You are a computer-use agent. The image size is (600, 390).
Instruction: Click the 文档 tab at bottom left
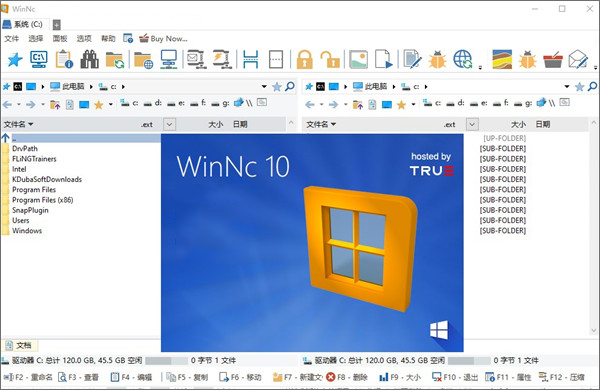20,346
